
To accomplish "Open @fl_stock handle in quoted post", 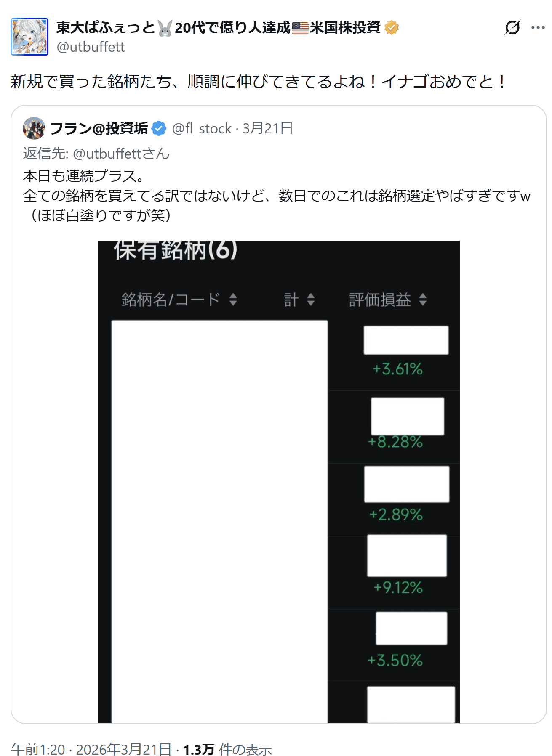I will coord(202,128).
